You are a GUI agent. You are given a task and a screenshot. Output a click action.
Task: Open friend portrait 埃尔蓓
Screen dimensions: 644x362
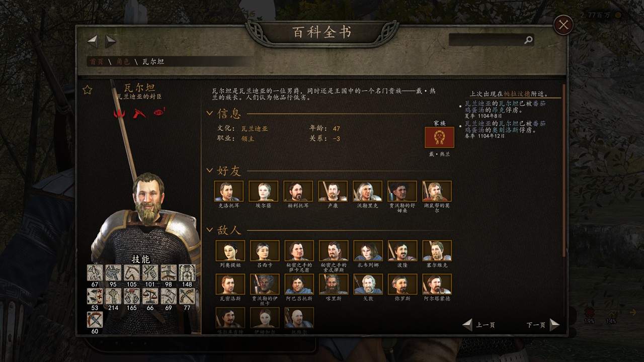pyautogui.click(x=263, y=191)
